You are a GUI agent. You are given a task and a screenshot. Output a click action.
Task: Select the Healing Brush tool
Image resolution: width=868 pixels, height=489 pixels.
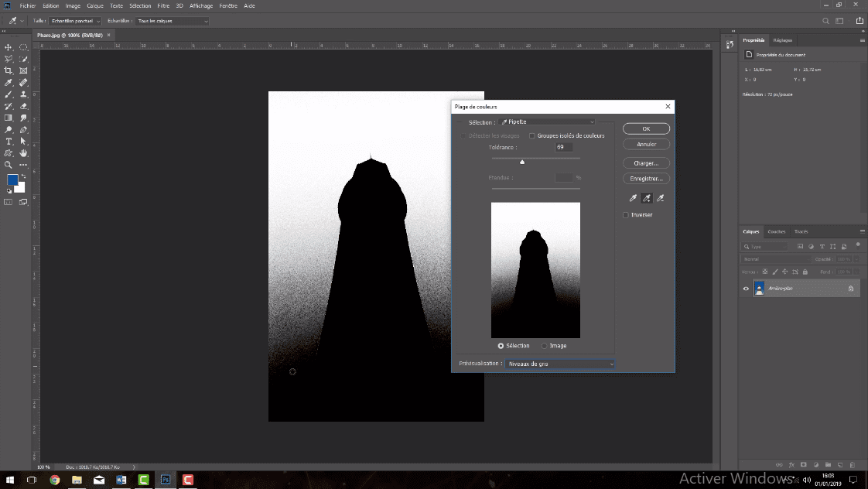tap(23, 83)
